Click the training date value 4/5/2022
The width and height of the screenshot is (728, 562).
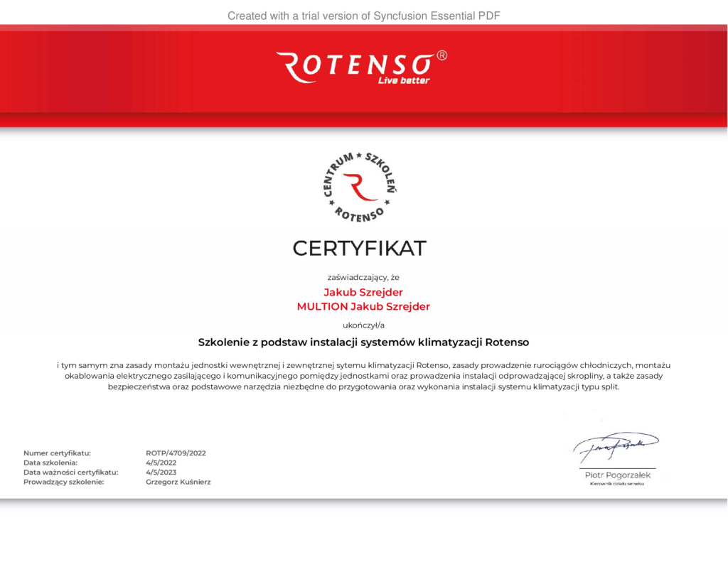[161, 463]
